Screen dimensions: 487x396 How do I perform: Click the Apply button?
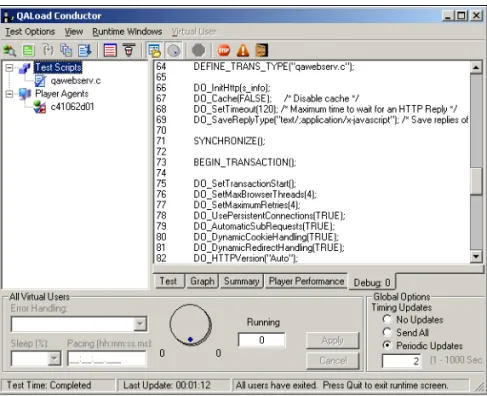(x=332, y=340)
